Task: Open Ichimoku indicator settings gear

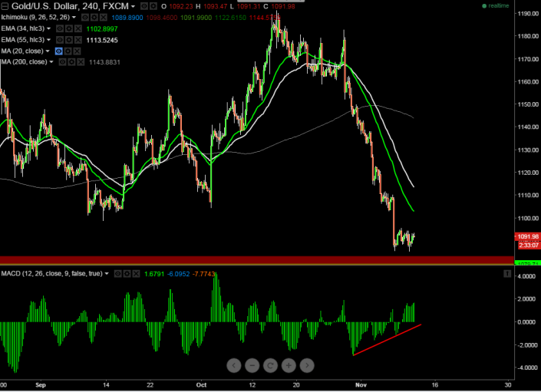Action: coord(94,17)
